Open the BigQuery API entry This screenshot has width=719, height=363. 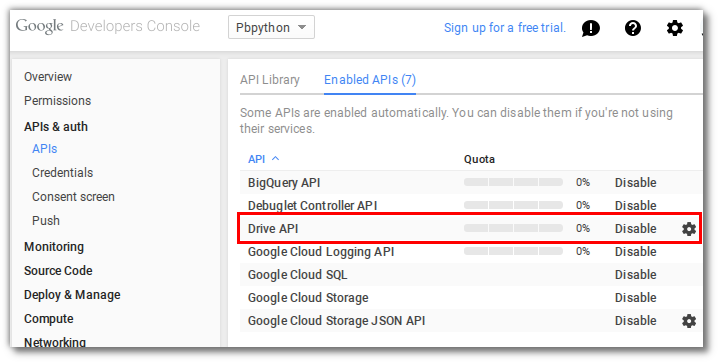coord(284,182)
